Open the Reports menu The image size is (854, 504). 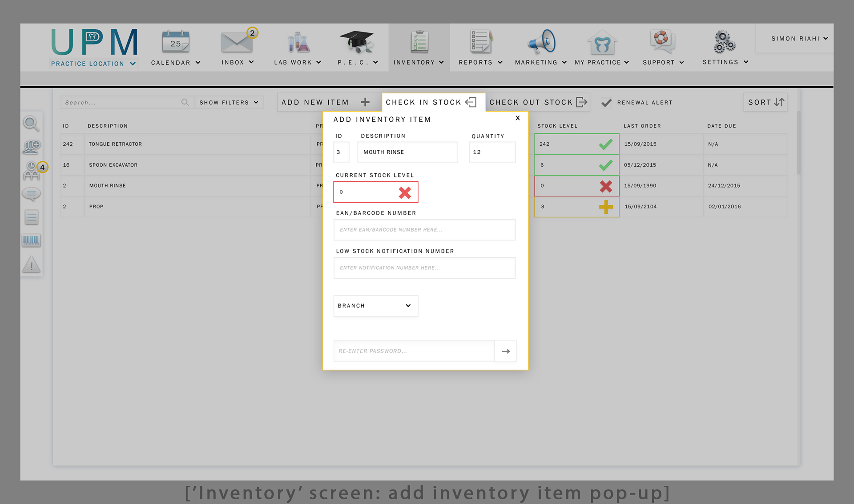pyautogui.click(x=480, y=47)
